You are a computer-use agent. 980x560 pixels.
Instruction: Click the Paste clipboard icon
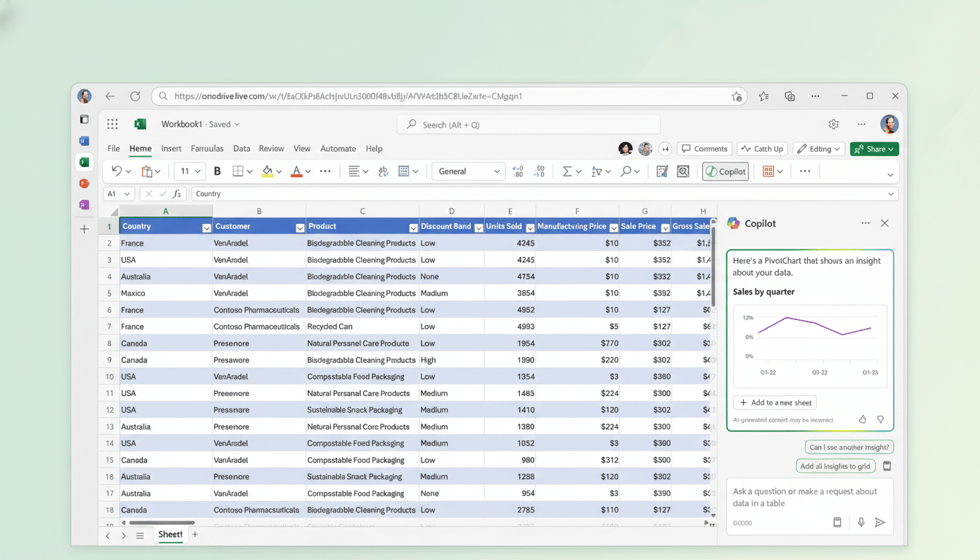tap(148, 171)
